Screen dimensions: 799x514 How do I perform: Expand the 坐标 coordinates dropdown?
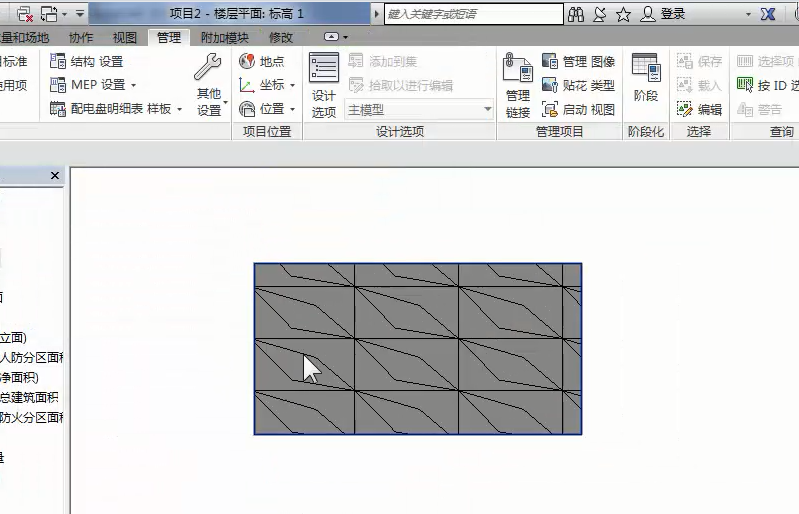(292, 86)
